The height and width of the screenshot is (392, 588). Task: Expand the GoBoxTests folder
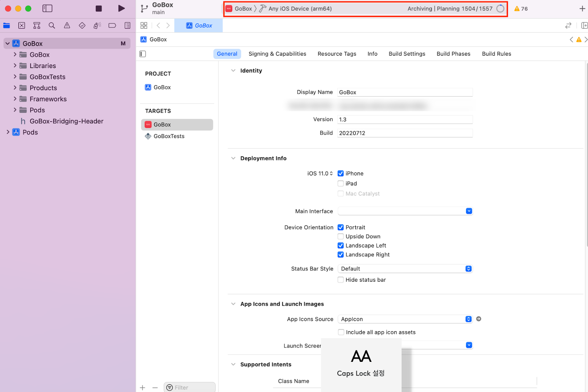15,76
